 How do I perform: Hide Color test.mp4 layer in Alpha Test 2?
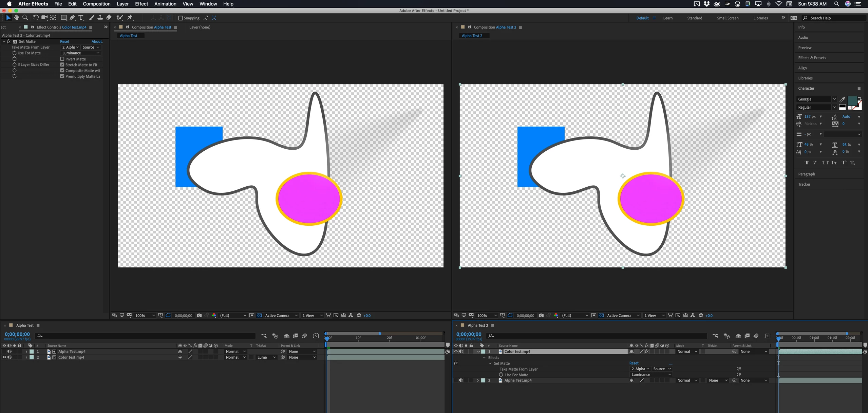(x=456, y=352)
